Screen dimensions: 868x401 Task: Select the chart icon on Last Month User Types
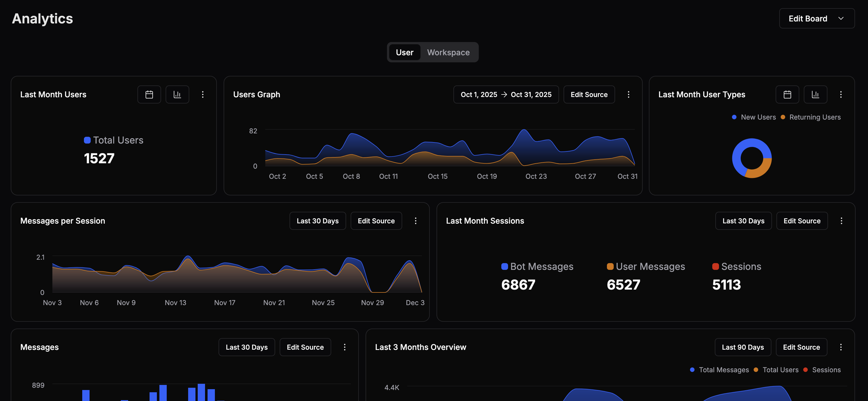(815, 94)
